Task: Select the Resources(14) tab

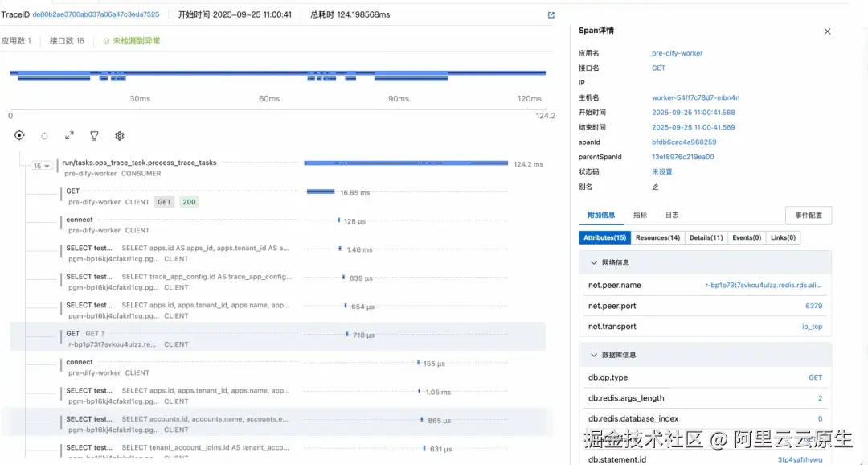Action: (657, 238)
